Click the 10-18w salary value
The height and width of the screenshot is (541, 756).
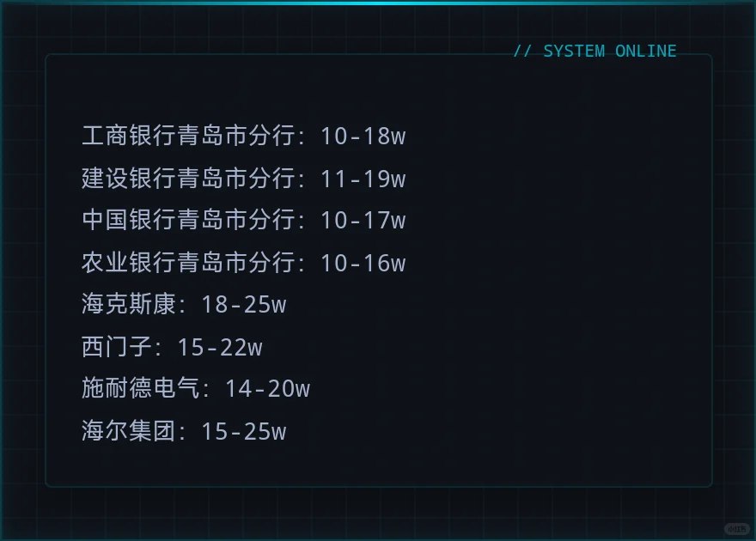click(363, 137)
